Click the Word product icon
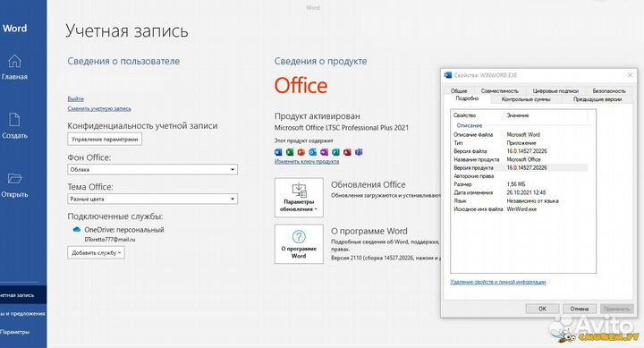Viewport: 644px width, 348px height. coord(278,152)
